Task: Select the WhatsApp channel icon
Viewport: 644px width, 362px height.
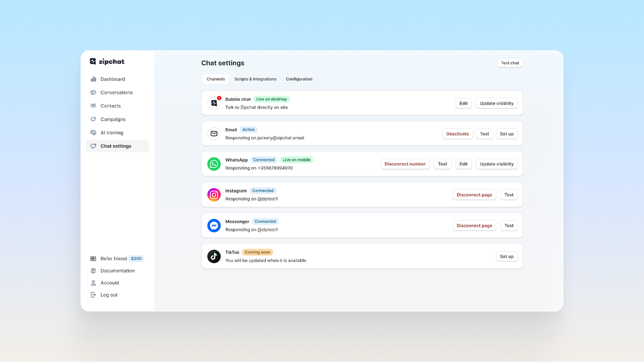Action: 214,164
